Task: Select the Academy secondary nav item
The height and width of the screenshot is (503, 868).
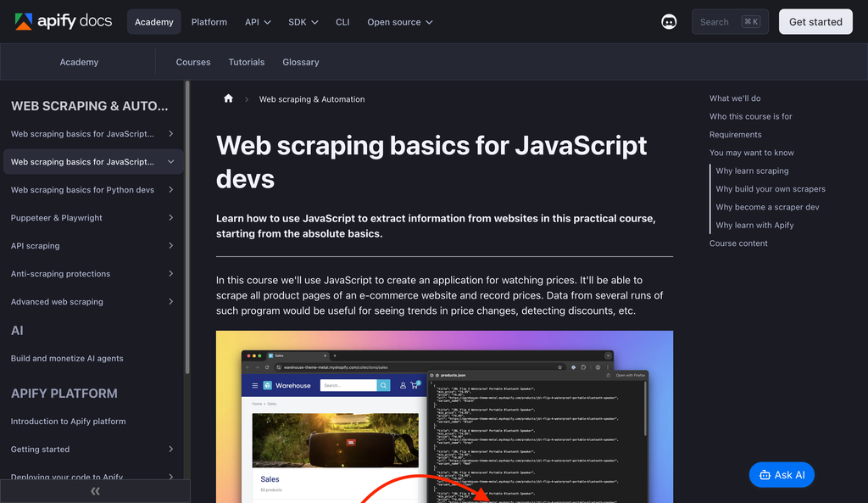Action: click(79, 62)
